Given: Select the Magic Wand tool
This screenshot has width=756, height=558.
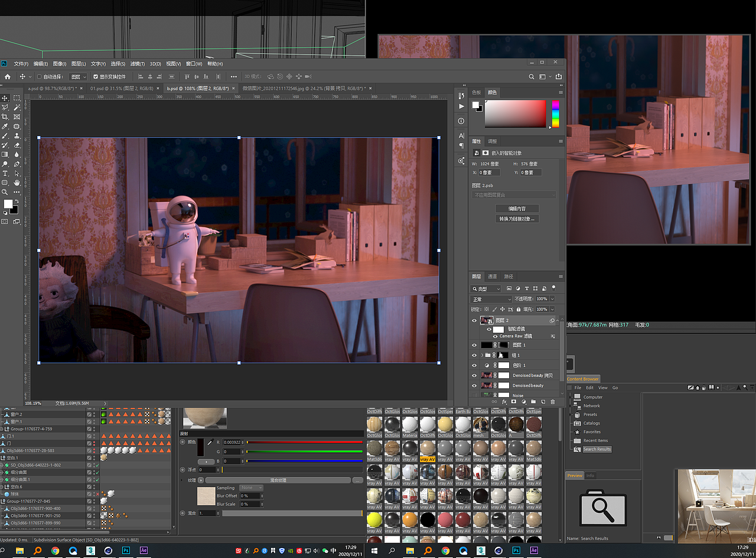Looking at the screenshot, I should pos(17,108).
